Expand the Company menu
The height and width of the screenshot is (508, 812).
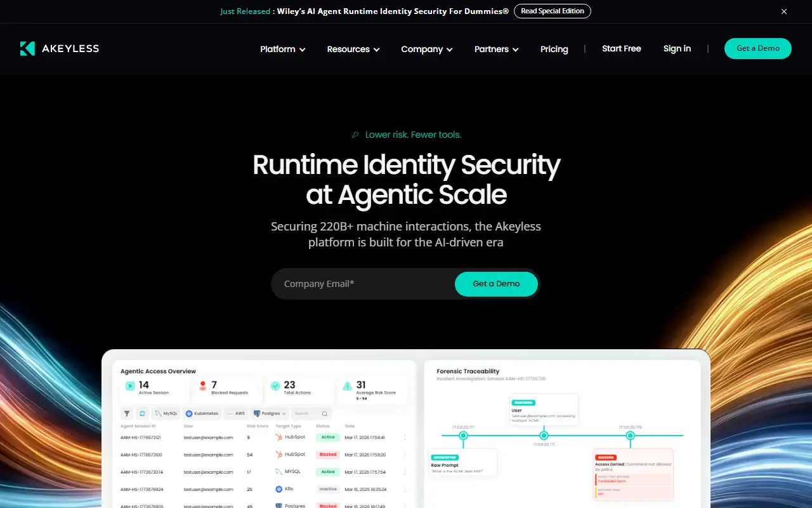click(x=427, y=49)
